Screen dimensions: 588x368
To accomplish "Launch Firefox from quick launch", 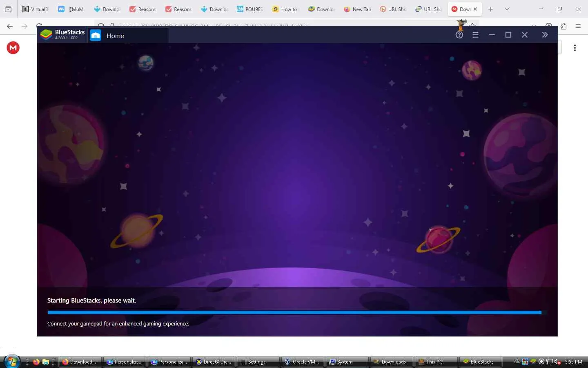I will [36, 362].
